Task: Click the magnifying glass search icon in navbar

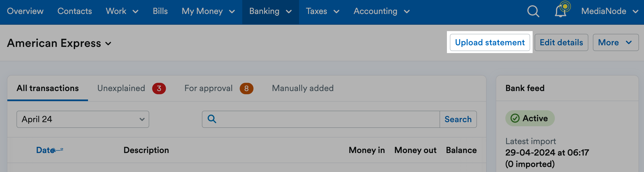Action: [533, 11]
